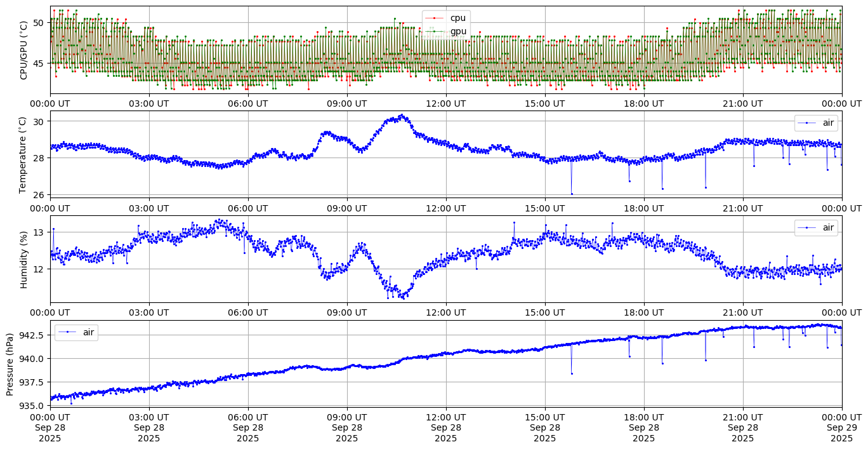Click the 12:00 UT Sep 28 2025 tick label
The width and height of the screenshot is (868, 449).
445,427
